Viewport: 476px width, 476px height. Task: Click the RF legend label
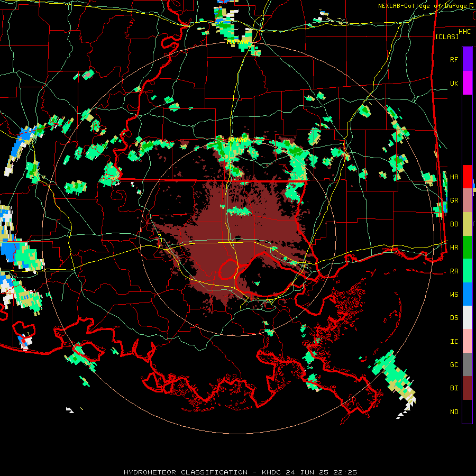pos(454,59)
